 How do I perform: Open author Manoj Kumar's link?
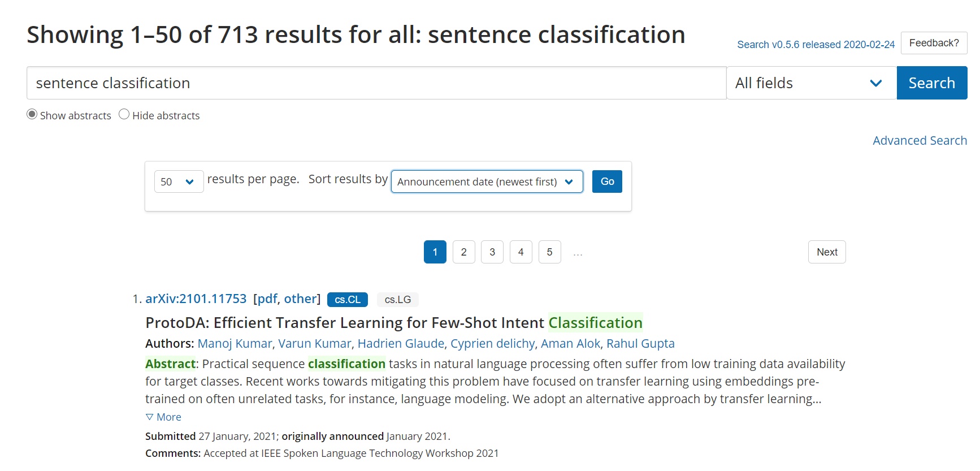pos(235,343)
